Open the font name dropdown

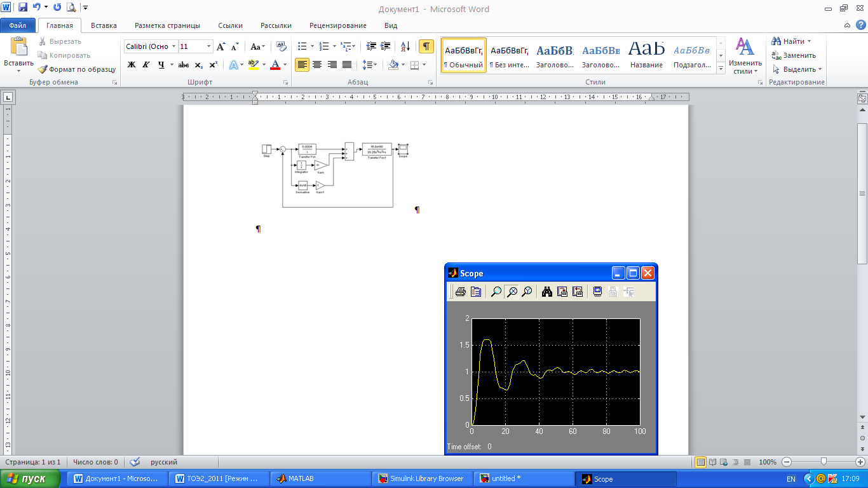[174, 46]
